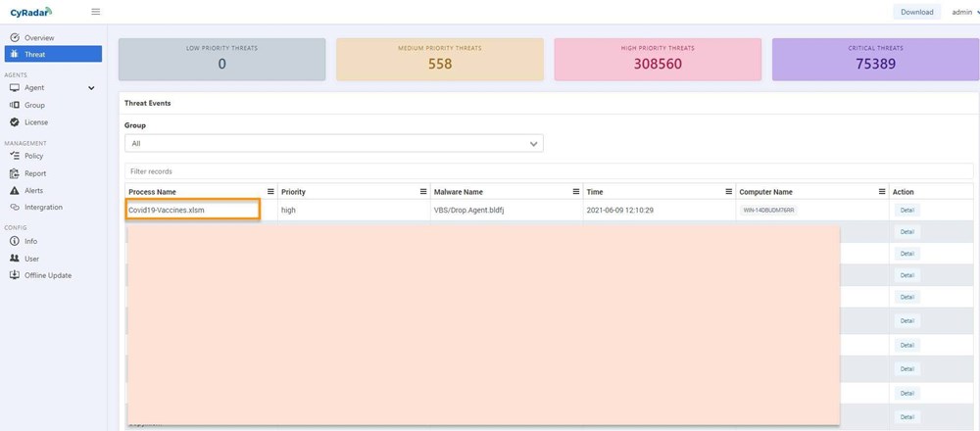Viewport: 980px width, 431px height.
Task: Open the Group filter dropdown showing All
Action: coord(333,143)
